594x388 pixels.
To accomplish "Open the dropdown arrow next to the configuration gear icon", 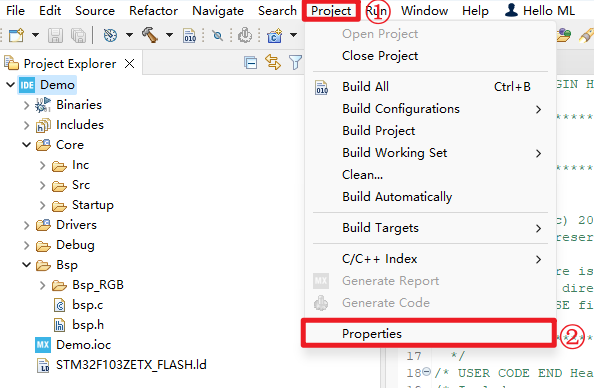I will (x=129, y=35).
